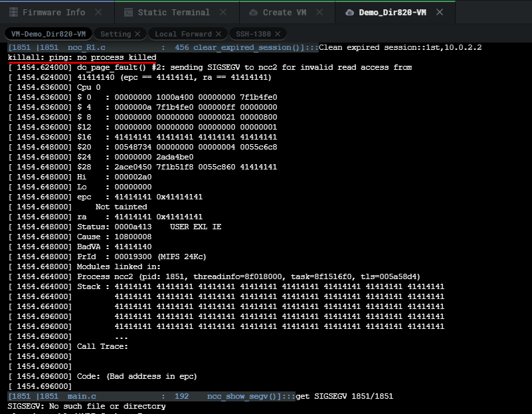Close the Local Forward sub-tab
The height and width of the screenshot is (414, 532).
(x=219, y=34)
